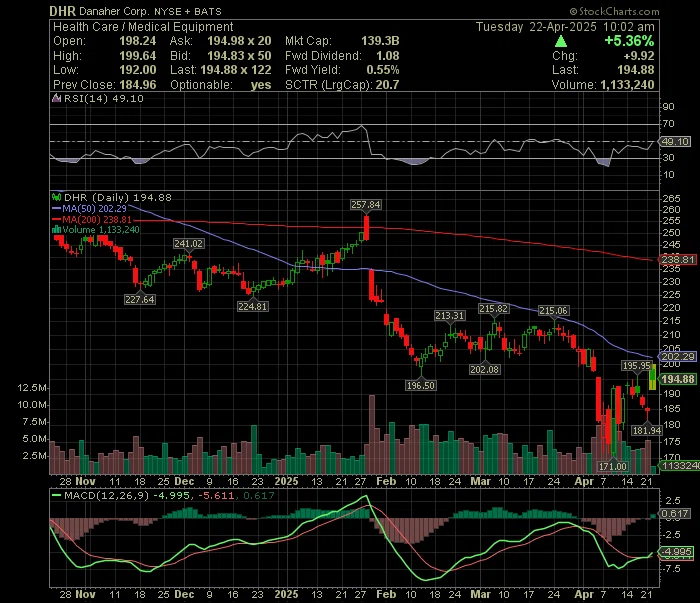Click the MA(50) 202.29 legend text
The width and height of the screenshot is (700, 603).
click(94, 208)
